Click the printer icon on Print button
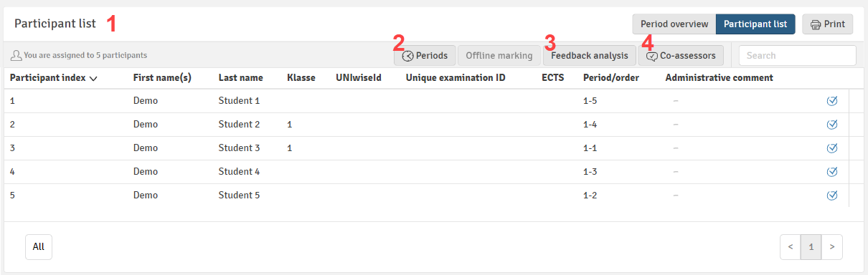Viewport: 868px width, 275px height. click(x=816, y=24)
